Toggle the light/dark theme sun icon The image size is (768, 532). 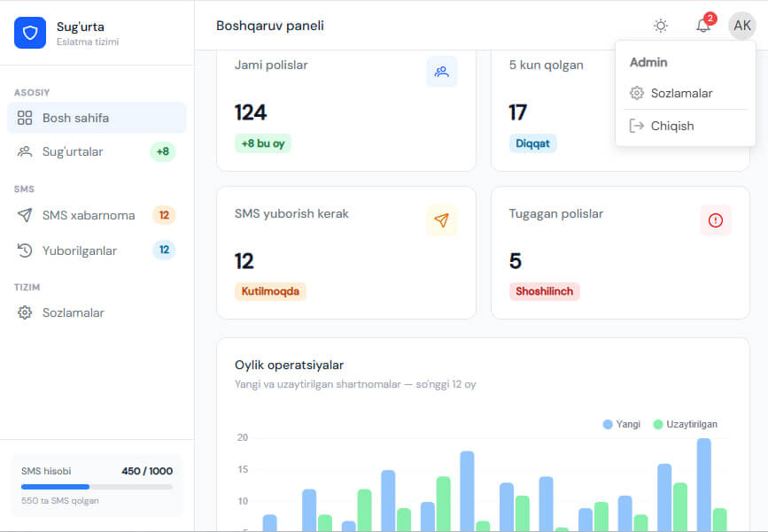[x=660, y=26]
